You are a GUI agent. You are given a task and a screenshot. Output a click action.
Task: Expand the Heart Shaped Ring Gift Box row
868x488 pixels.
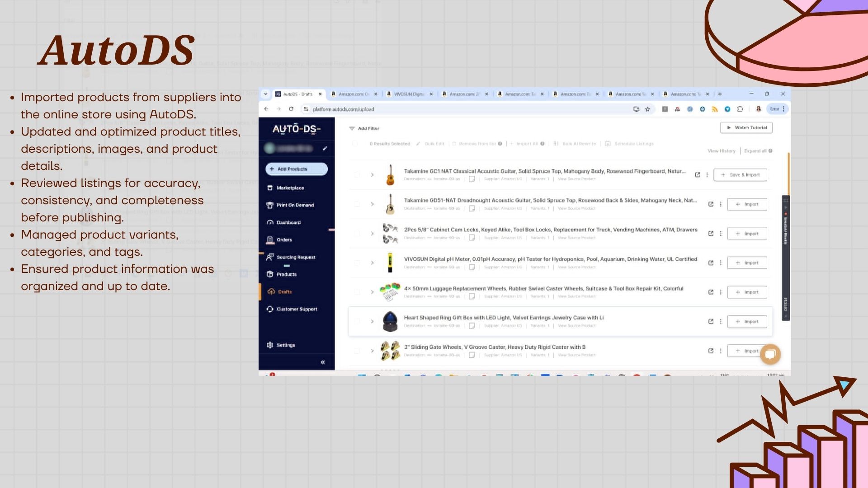tap(372, 322)
